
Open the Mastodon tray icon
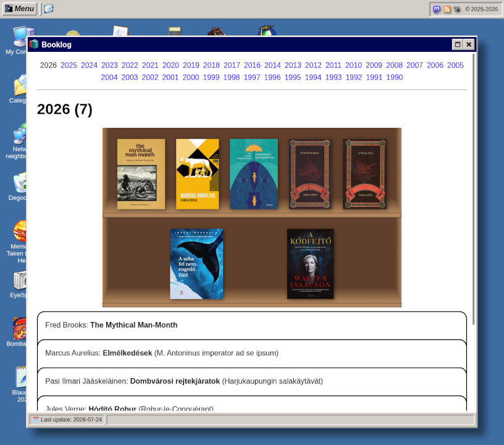point(437,9)
